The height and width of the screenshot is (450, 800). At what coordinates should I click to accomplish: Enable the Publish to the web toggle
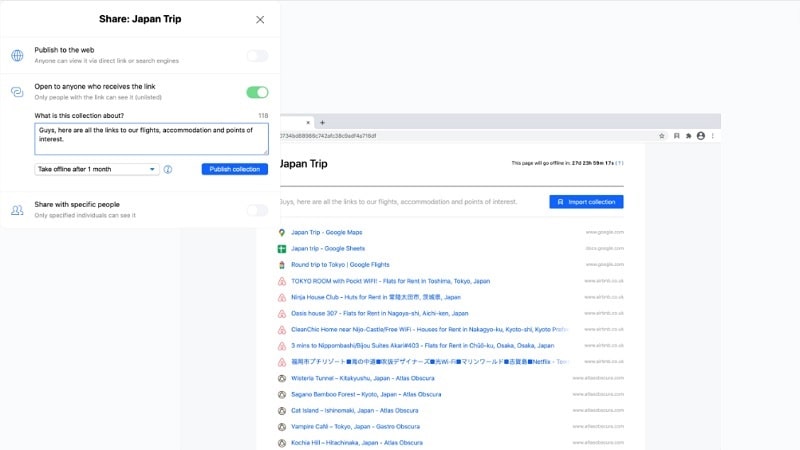[257, 56]
